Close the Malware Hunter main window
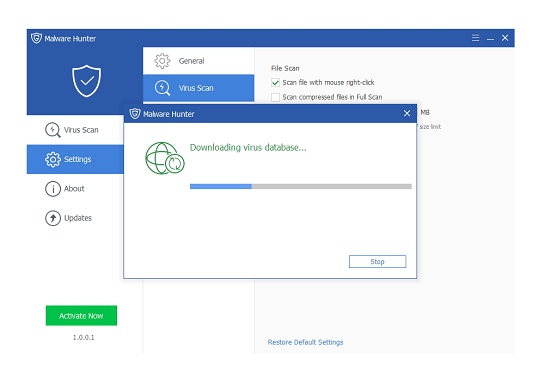The width and height of the screenshot is (550, 387). 505,38
